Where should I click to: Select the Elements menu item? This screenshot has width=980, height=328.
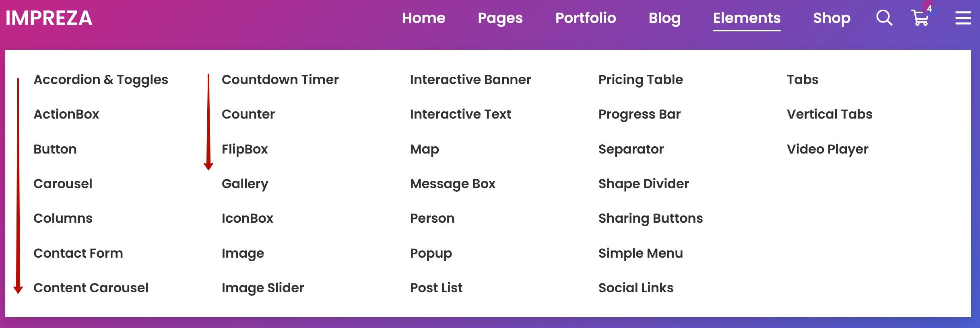click(x=747, y=18)
